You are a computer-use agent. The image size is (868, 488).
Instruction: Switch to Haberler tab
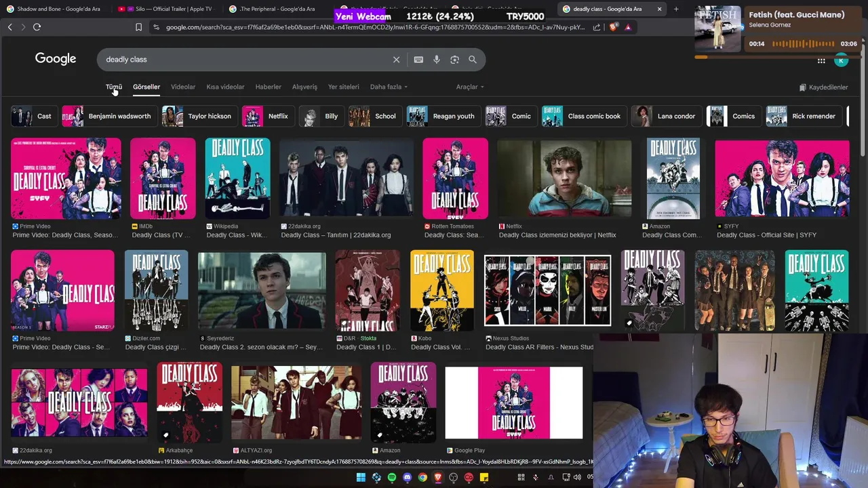coord(268,87)
